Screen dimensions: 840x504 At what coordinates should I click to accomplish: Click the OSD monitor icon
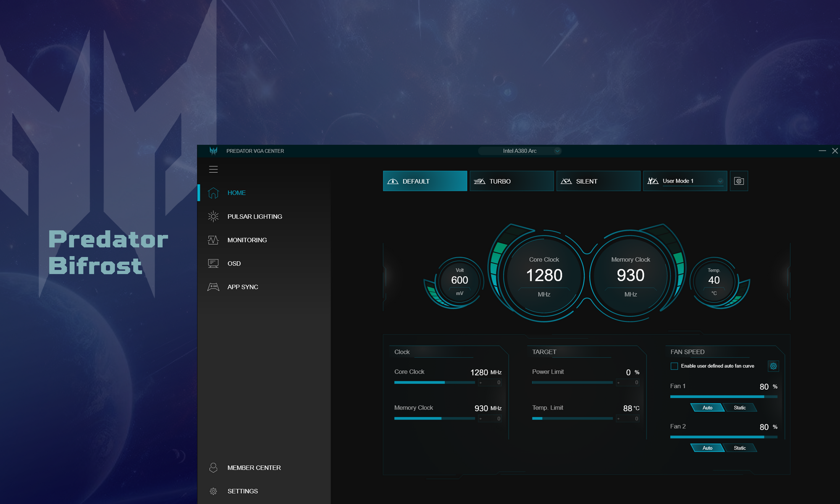[x=213, y=263]
